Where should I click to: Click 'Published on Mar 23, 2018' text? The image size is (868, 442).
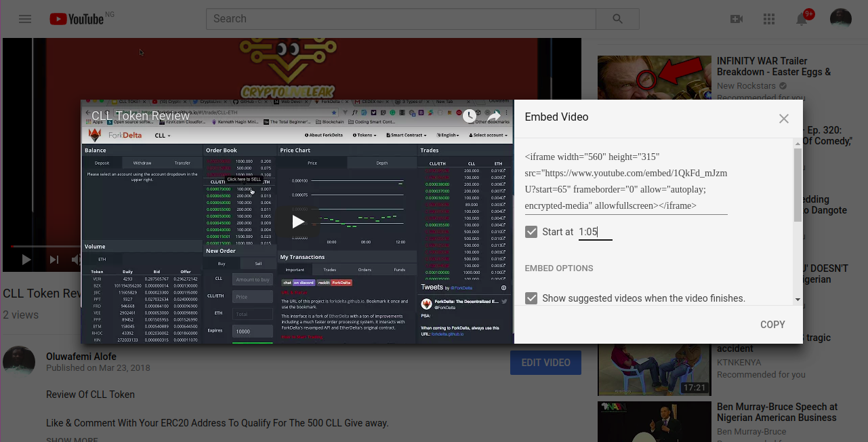coord(98,368)
